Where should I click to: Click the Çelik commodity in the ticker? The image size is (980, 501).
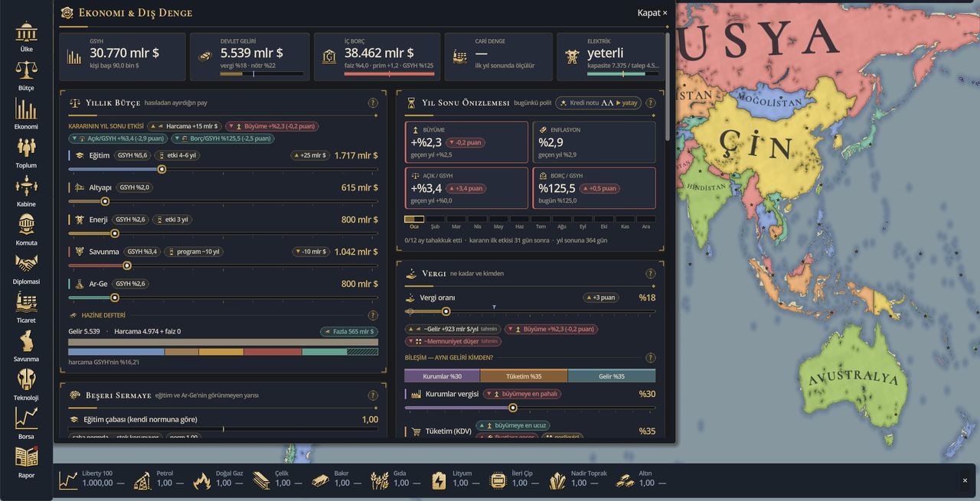[x=277, y=480]
